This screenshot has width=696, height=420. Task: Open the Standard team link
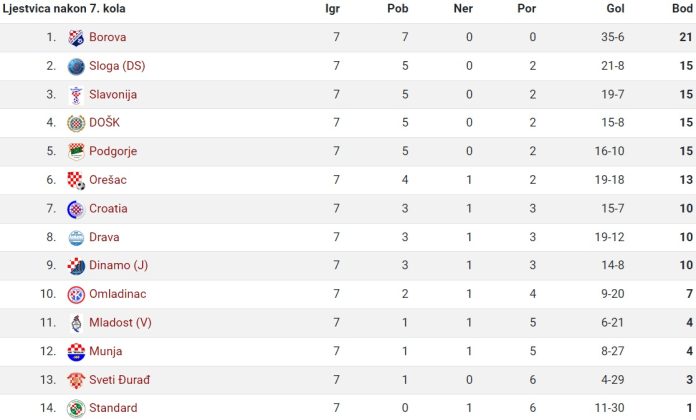[x=113, y=408]
